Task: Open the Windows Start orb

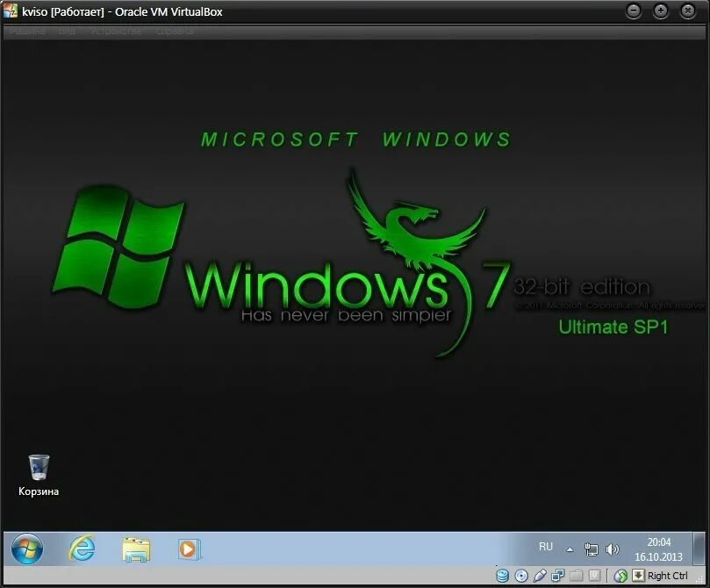Action: point(26,549)
